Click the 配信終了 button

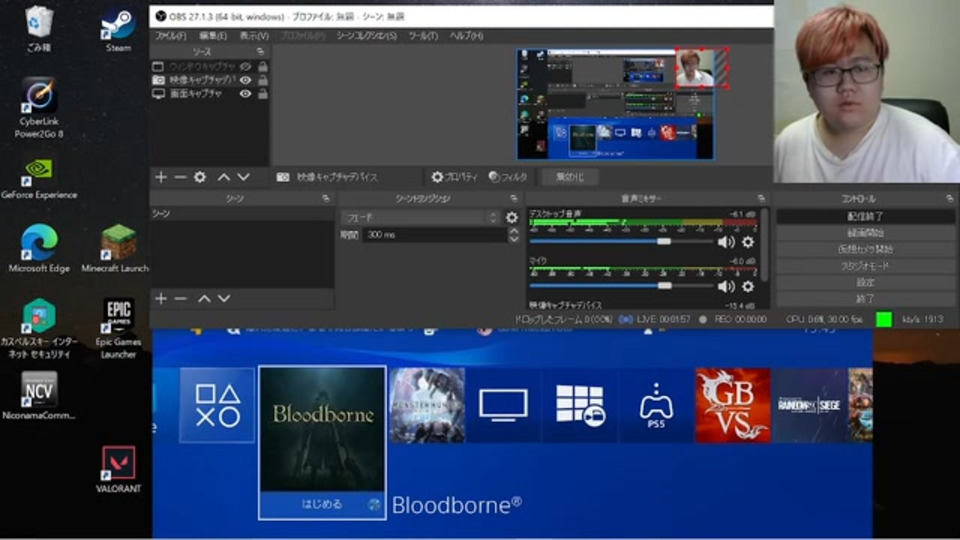point(865,216)
